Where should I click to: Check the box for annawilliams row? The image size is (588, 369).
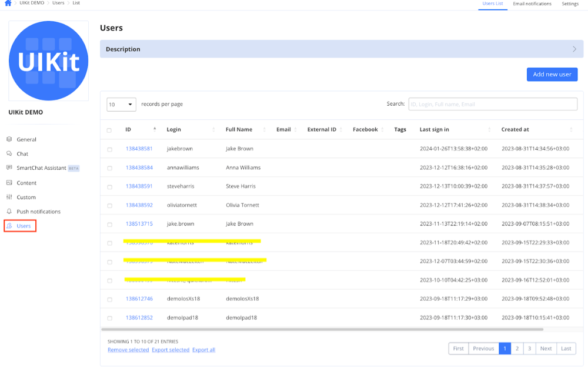[x=109, y=168]
